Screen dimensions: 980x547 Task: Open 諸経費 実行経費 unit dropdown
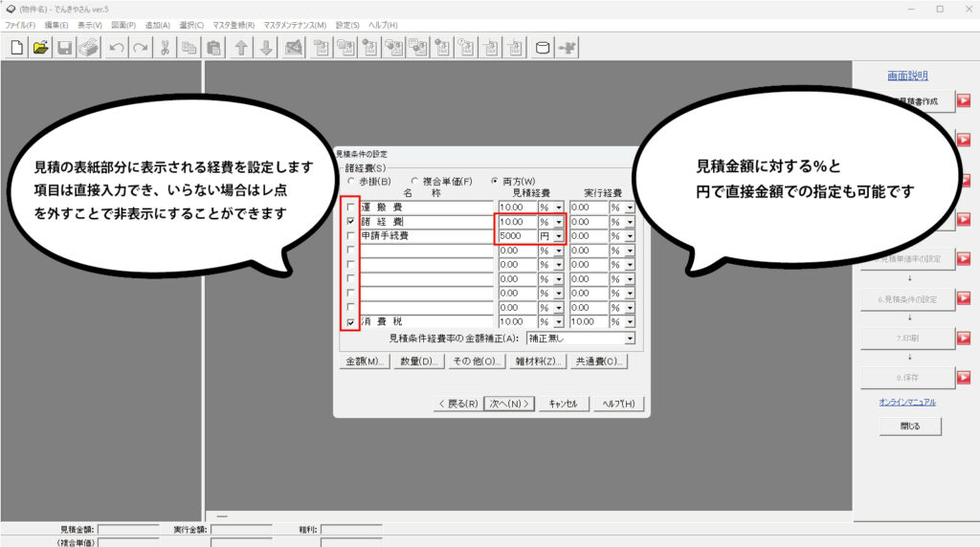click(630, 222)
